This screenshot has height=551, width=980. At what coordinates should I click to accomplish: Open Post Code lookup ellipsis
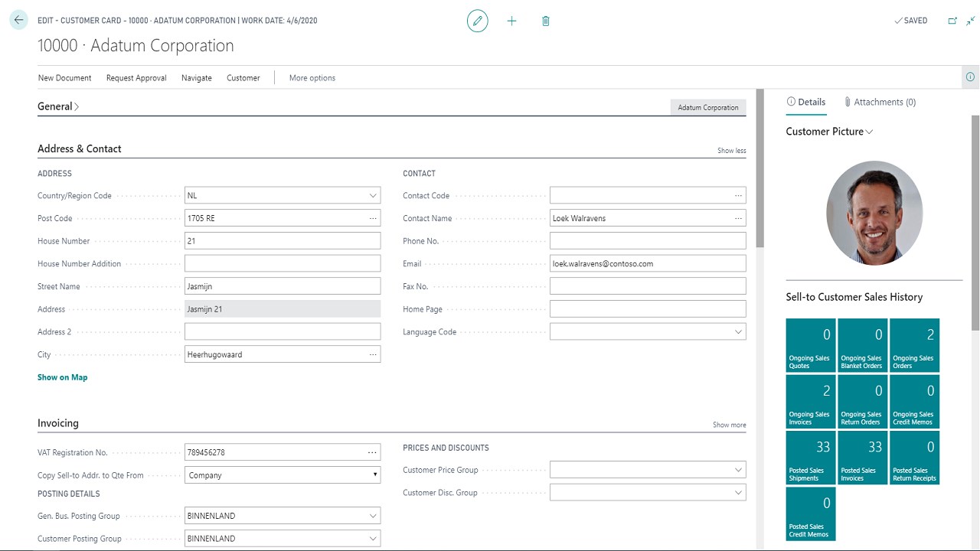(373, 218)
